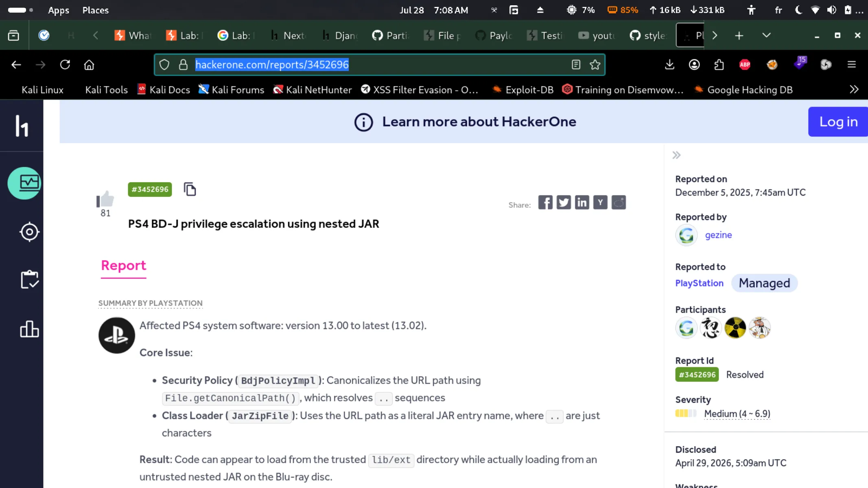Click the info icon in the HackerOne banner

click(363, 122)
